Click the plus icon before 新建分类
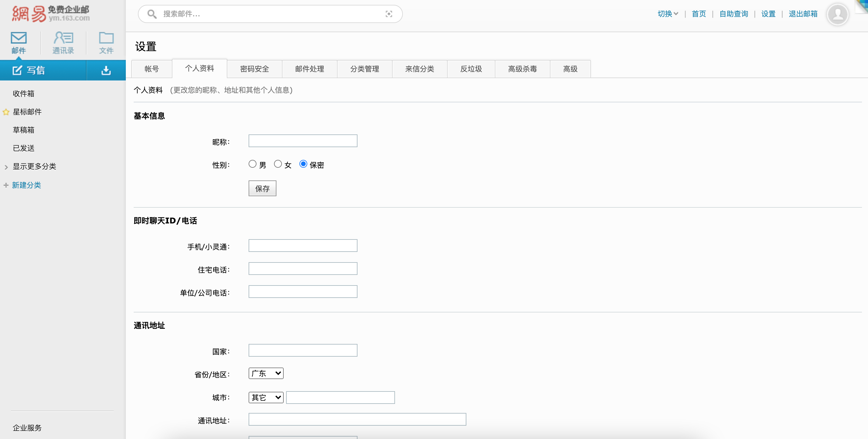Image resolution: width=868 pixels, height=439 pixels. [6, 185]
